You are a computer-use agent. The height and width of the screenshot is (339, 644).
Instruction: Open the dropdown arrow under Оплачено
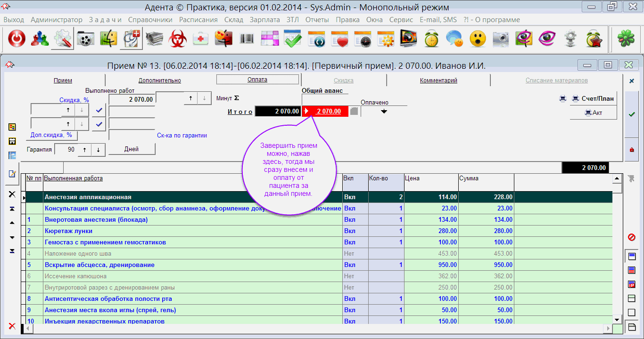pyautogui.click(x=384, y=112)
